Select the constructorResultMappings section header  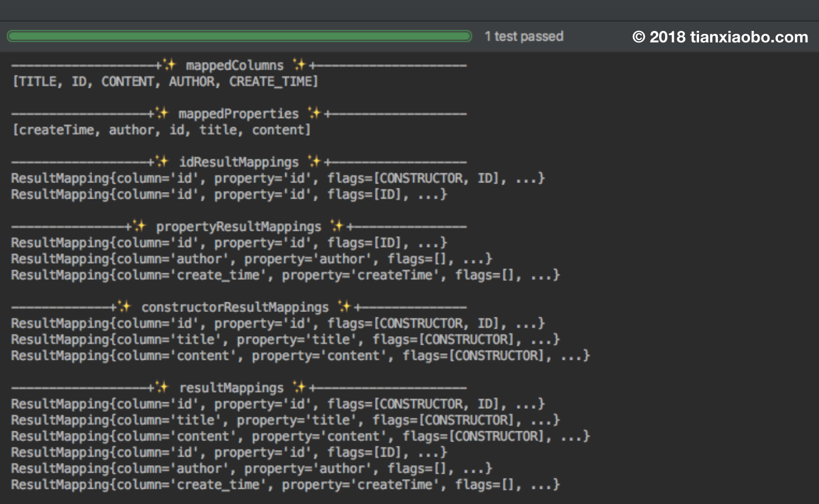239,307
